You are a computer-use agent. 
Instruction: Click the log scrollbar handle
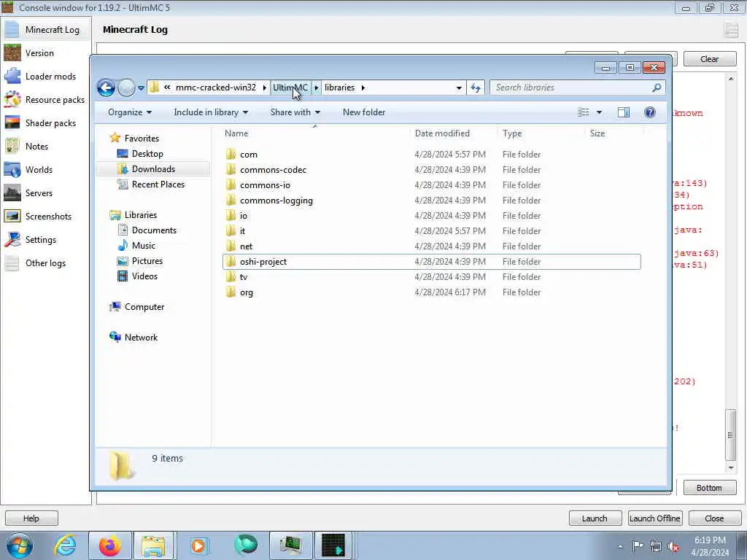coord(731,435)
